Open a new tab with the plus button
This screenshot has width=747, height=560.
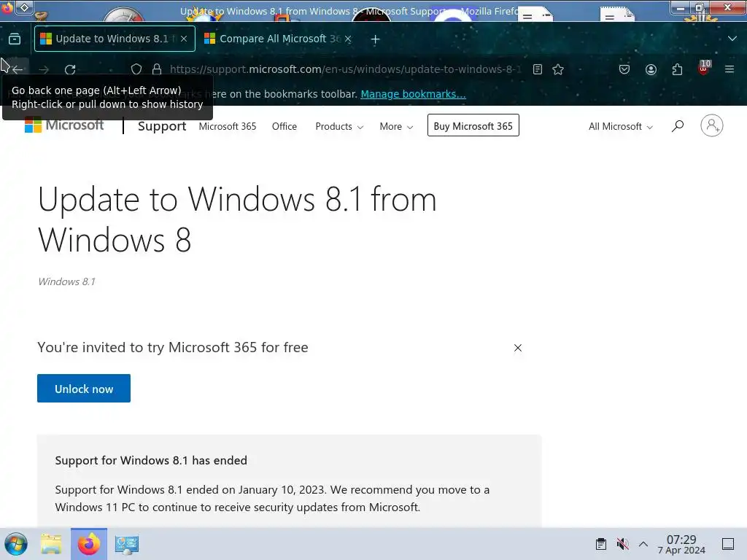pos(376,39)
